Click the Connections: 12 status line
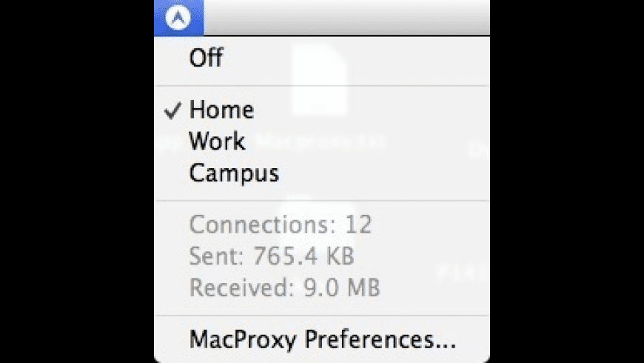The image size is (644, 363). (281, 224)
